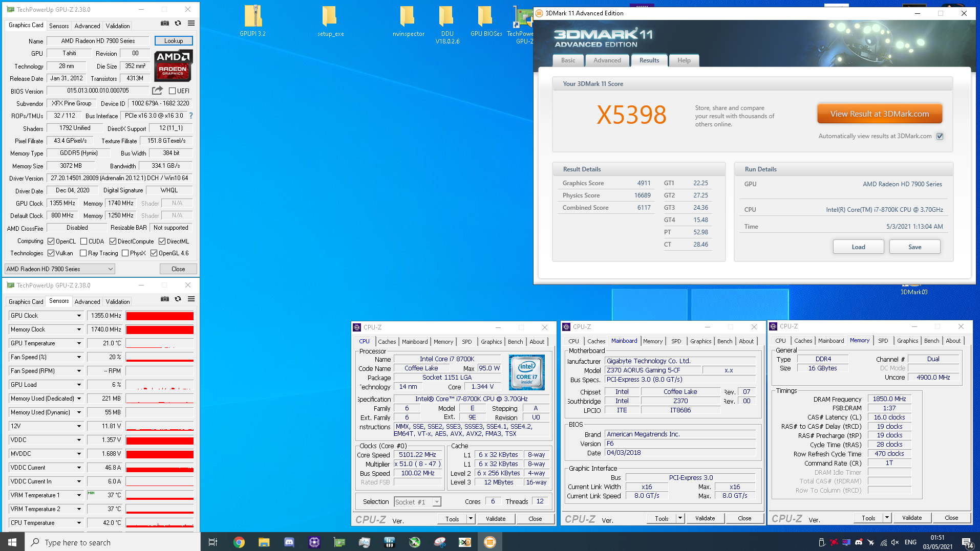The image size is (980, 551).
Task: Click the refresh icon in top GPU-Z window
Action: tap(178, 23)
